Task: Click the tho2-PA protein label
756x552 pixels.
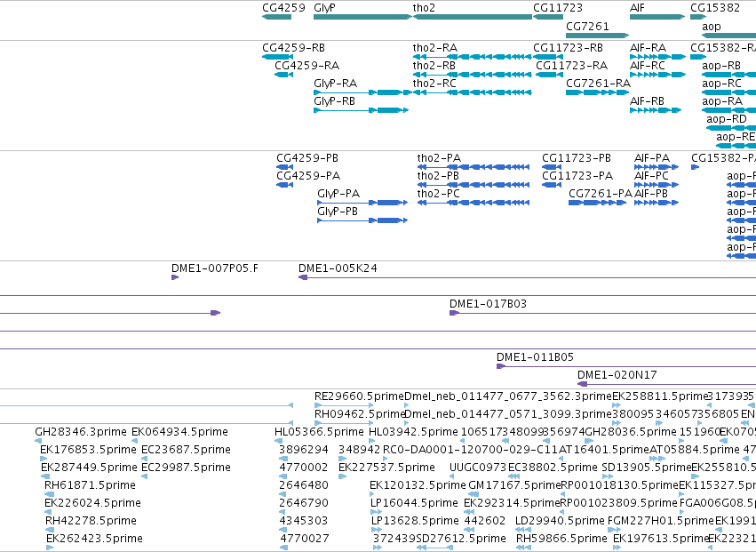Action: click(x=439, y=158)
